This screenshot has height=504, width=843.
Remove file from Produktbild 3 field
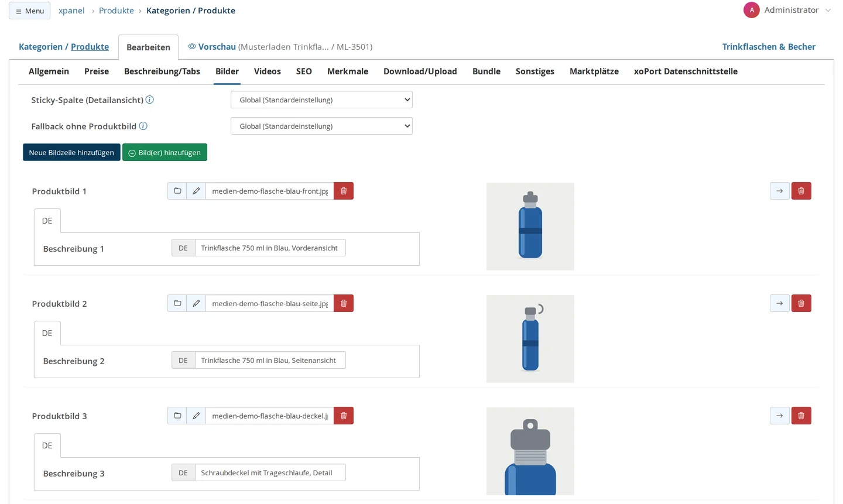[x=344, y=416]
